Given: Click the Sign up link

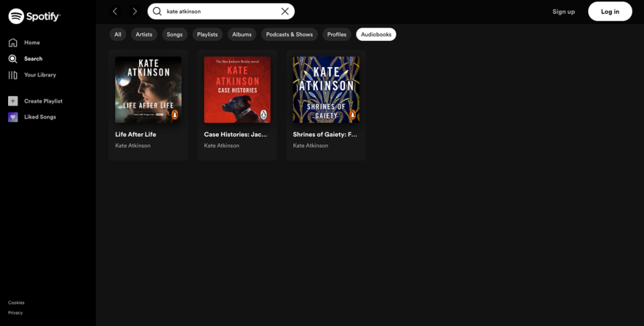Looking at the screenshot, I should [563, 11].
